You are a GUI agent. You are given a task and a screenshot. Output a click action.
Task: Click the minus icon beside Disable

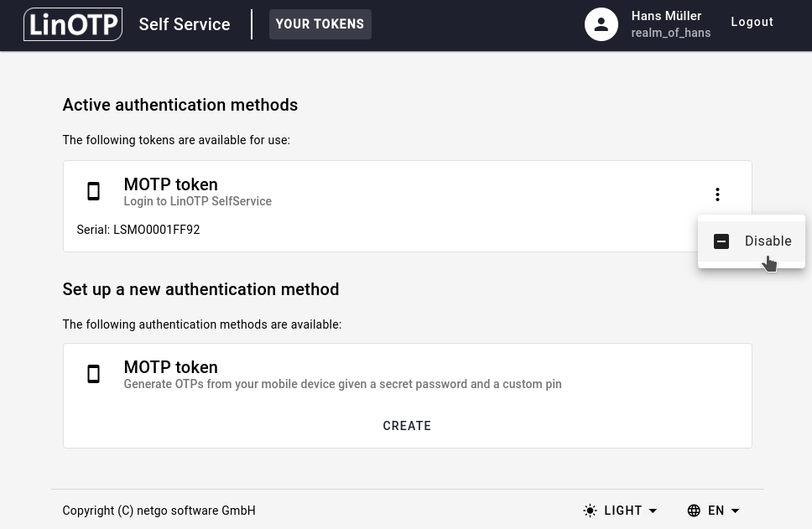pos(721,241)
